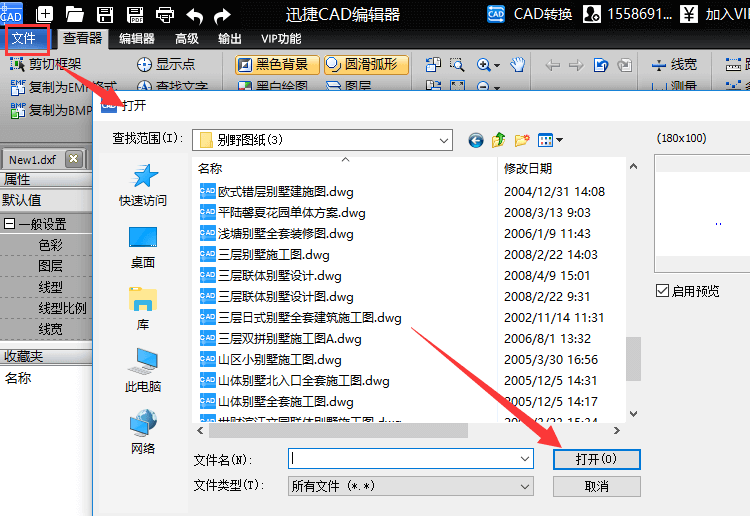This screenshot has height=516, width=750.
Task: Go to 桌面 in sidebar
Action: click(143, 248)
